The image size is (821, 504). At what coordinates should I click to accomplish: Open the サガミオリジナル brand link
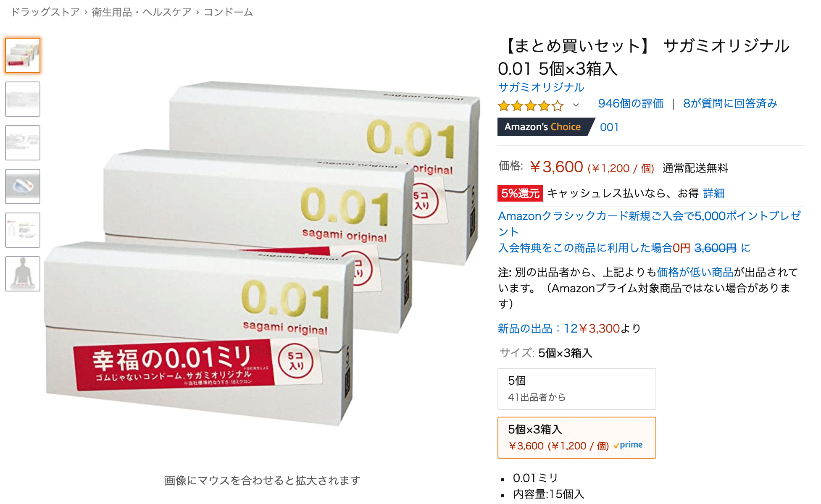[541, 87]
